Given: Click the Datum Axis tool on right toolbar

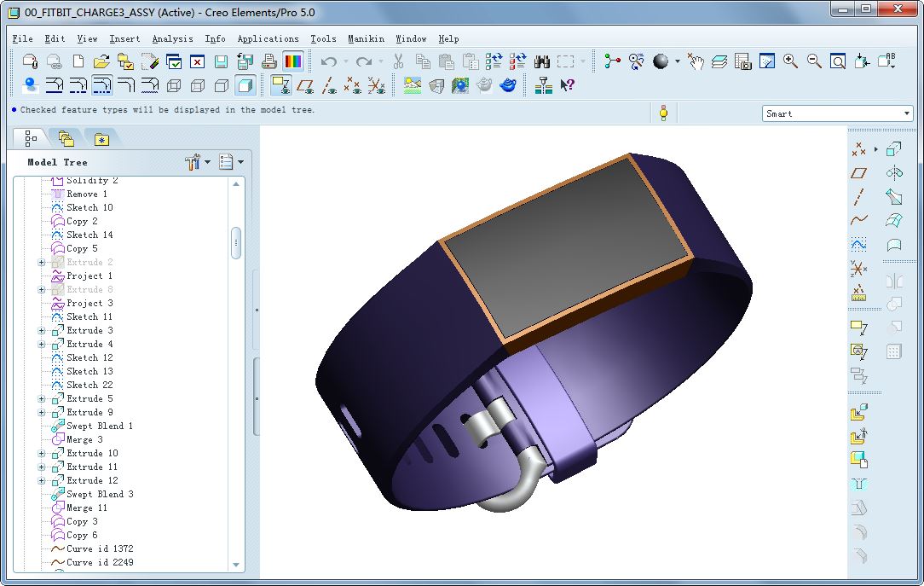Looking at the screenshot, I should [859, 196].
